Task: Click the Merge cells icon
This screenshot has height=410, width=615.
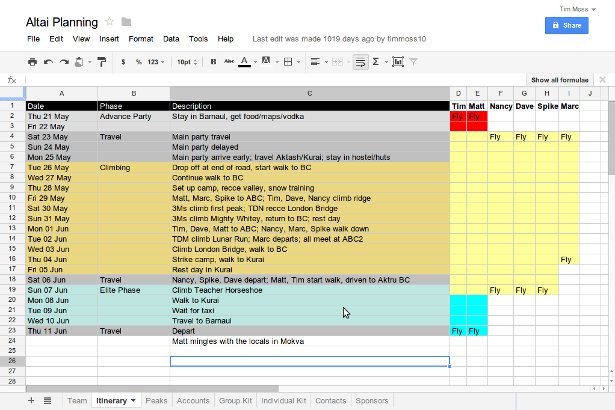Action: [x=337, y=62]
